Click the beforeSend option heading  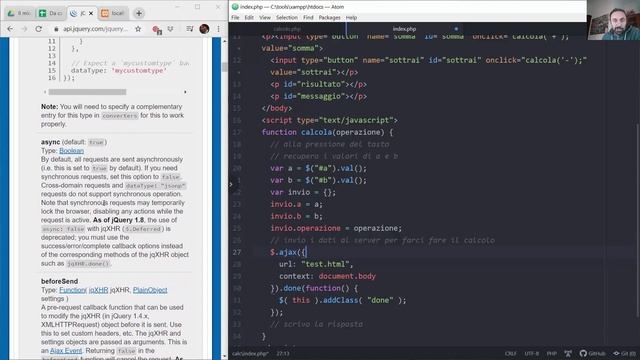(x=59, y=281)
